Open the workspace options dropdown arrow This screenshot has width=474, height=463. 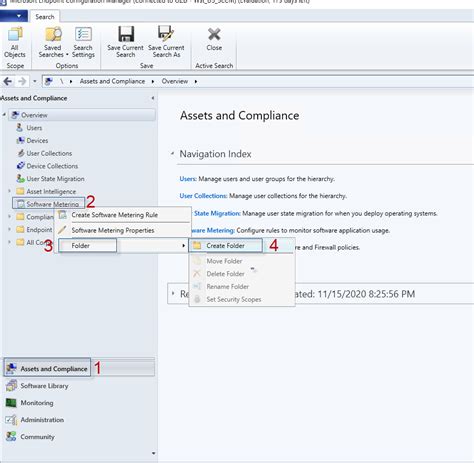coord(153,453)
